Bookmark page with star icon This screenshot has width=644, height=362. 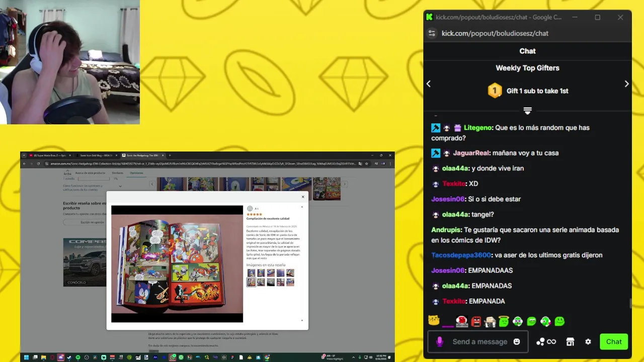366,163
